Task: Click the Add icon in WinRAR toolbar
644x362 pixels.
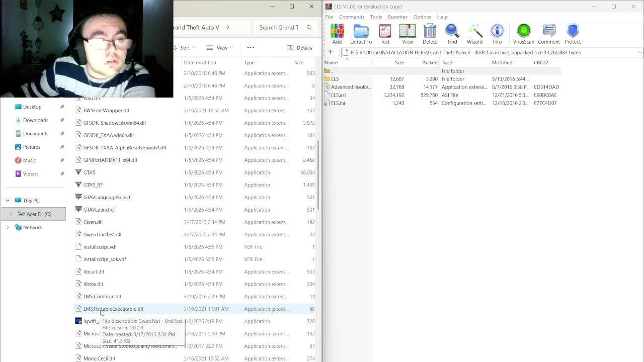Action: coord(337,34)
